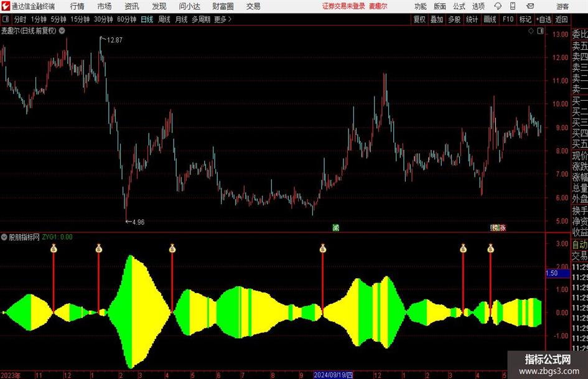Click the fifth money bag signal marker
Screen dimensions: 588x379
tap(463, 248)
